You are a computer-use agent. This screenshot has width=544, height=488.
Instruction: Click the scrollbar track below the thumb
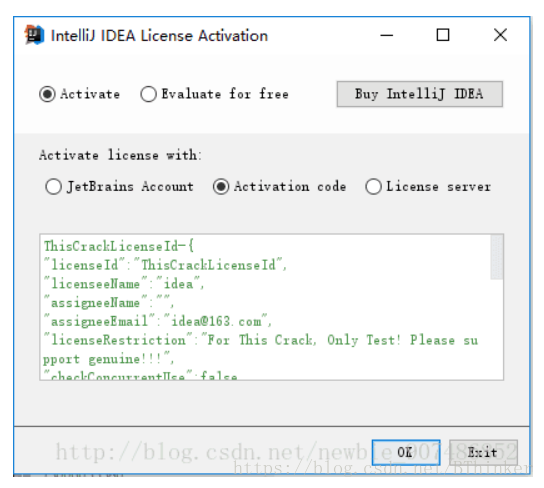[x=496, y=329]
